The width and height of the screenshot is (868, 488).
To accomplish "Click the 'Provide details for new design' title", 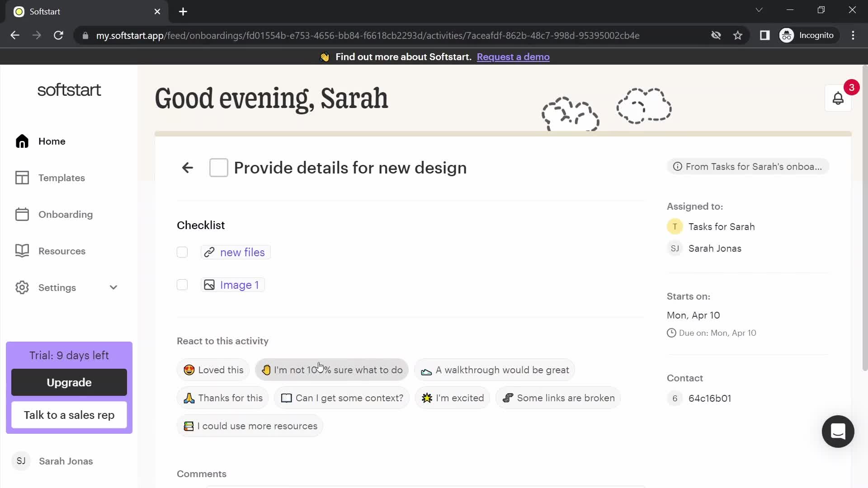I will (x=350, y=168).
